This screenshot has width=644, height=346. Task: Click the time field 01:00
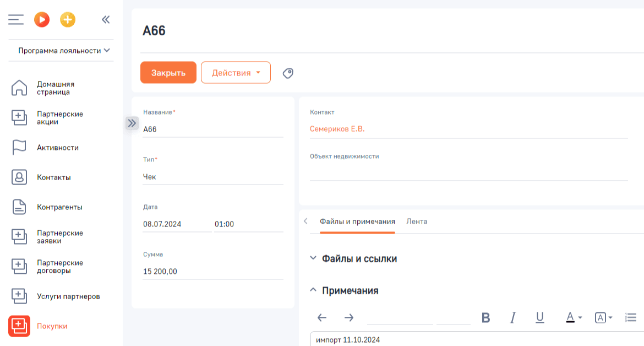pyautogui.click(x=249, y=224)
